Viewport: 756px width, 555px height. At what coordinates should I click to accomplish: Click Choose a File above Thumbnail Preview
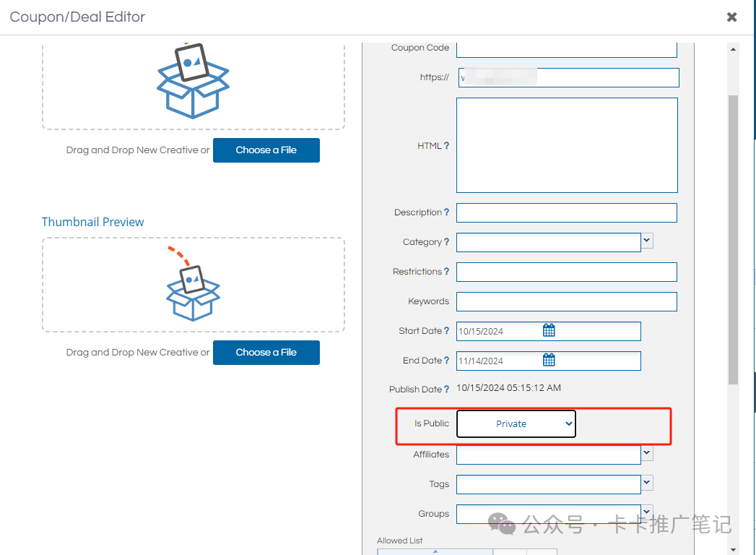pos(266,150)
